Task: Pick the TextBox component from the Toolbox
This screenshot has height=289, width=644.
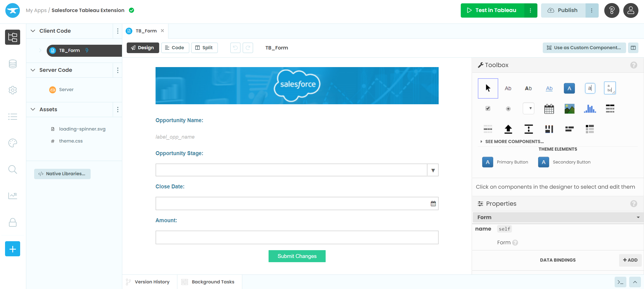Action: (x=590, y=88)
